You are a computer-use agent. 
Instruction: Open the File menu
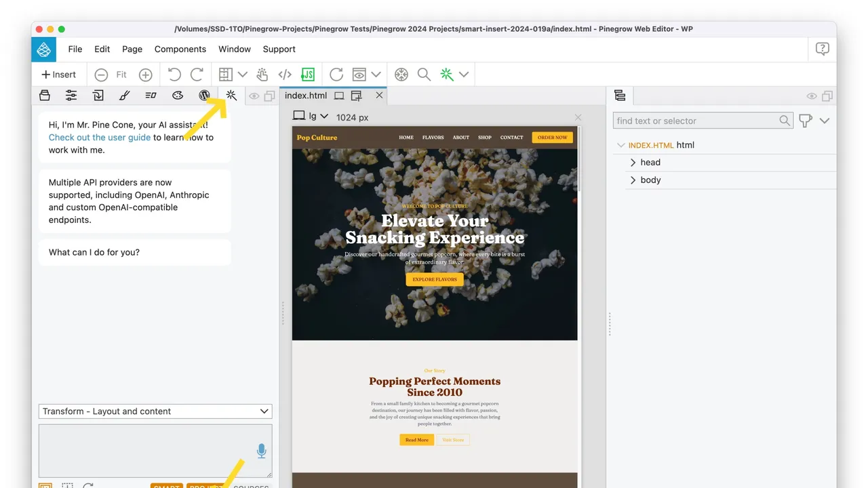[75, 49]
